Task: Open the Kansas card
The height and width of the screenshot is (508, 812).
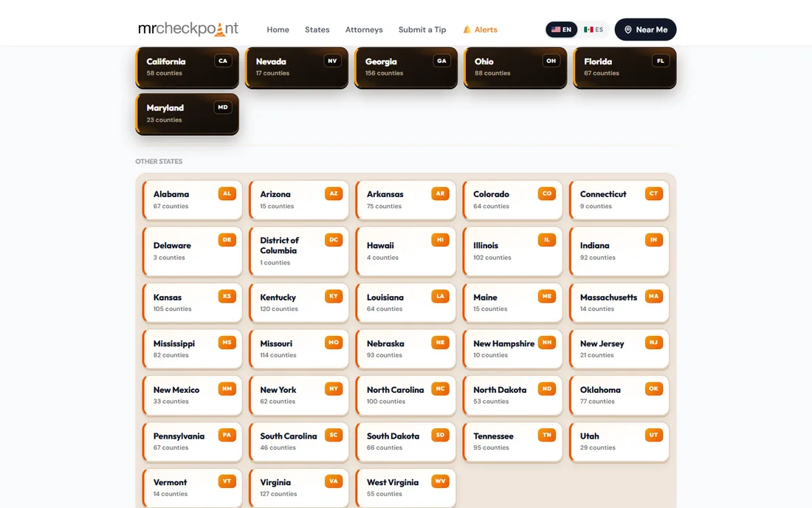Action: [192, 303]
